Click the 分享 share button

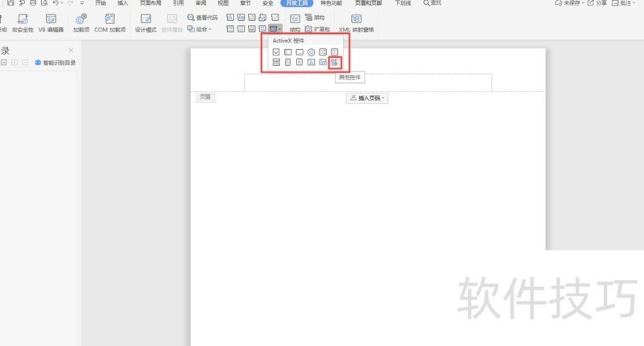pyautogui.click(x=597, y=3)
